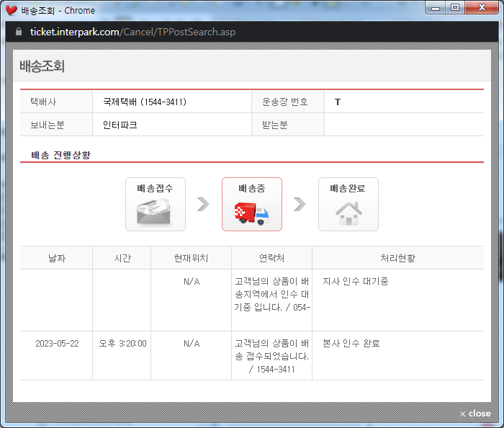Click the 배송 진행상황 section heading
Image resolution: width=504 pixels, height=428 pixels.
click(x=60, y=155)
